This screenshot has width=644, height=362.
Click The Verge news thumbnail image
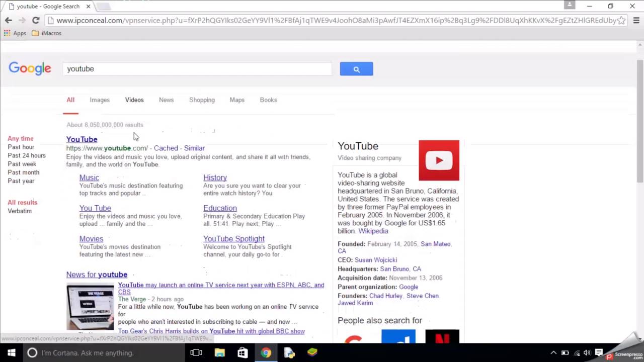(90, 307)
